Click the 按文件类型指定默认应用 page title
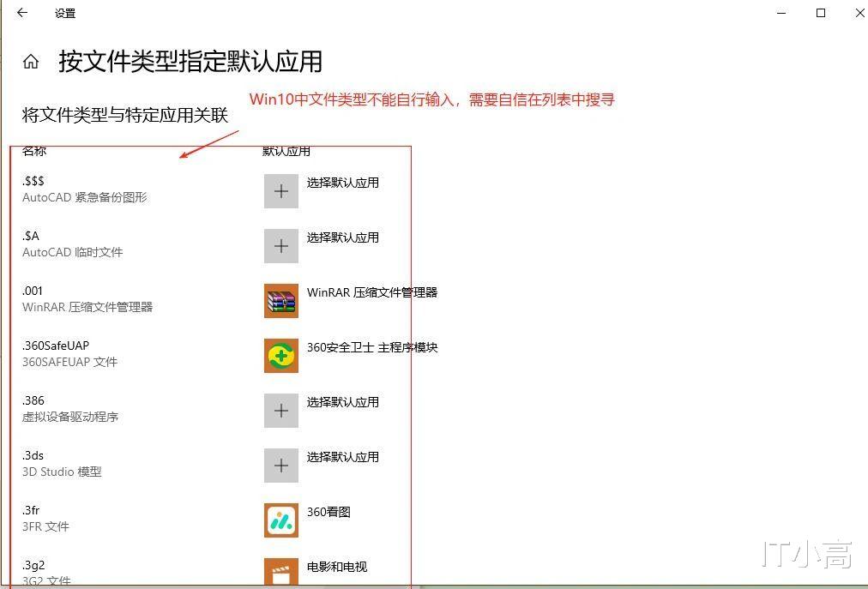Screen dimensions: 868x589 tap(190, 61)
